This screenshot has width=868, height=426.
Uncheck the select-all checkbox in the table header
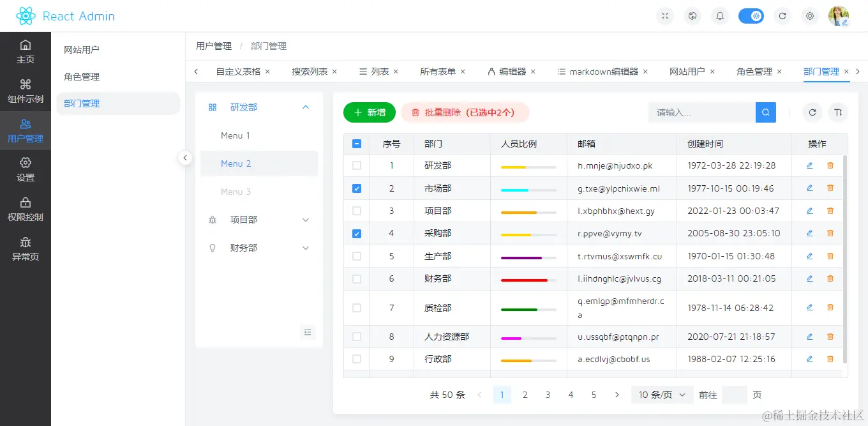click(x=356, y=143)
